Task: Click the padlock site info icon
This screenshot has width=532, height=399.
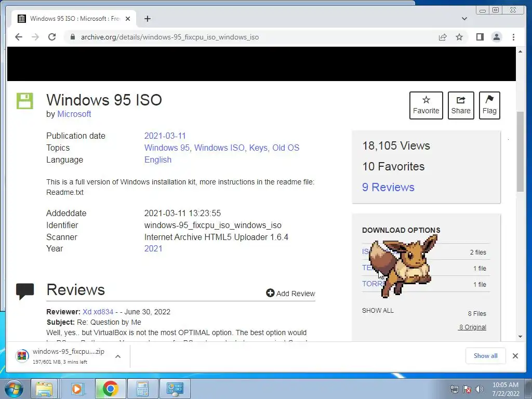Action: point(72,37)
